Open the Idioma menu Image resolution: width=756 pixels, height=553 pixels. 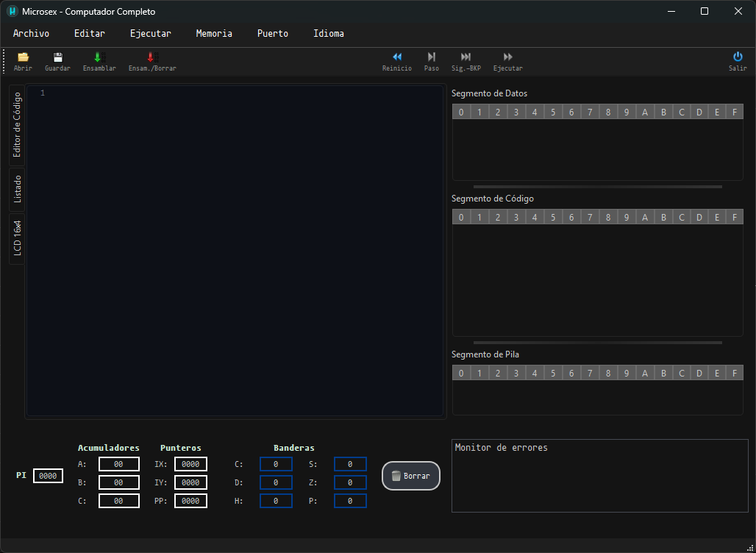tap(328, 33)
